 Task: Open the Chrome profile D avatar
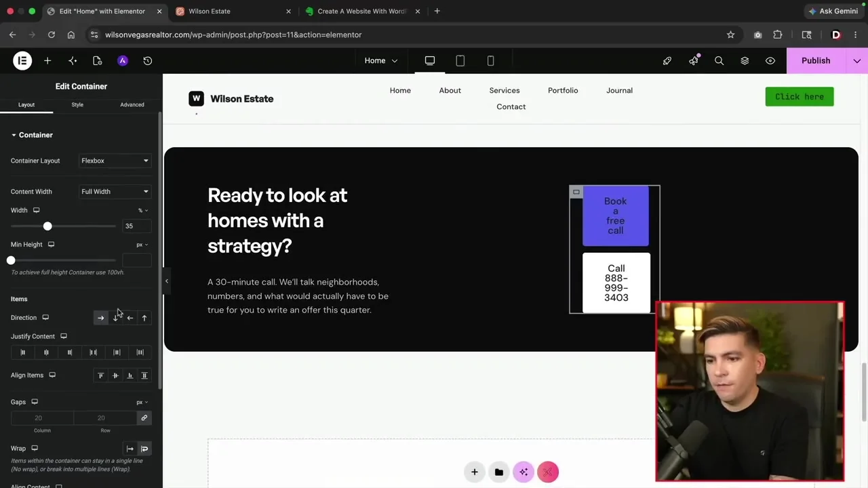coord(836,35)
